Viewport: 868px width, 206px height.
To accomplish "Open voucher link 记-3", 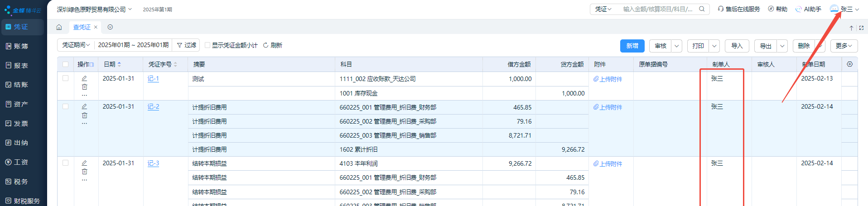I will pyautogui.click(x=153, y=163).
